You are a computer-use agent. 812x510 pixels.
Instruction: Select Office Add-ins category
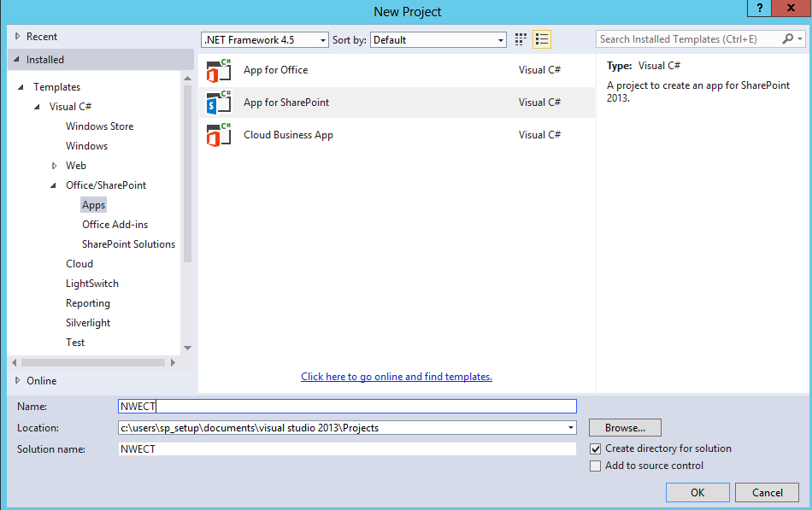(115, 225)
